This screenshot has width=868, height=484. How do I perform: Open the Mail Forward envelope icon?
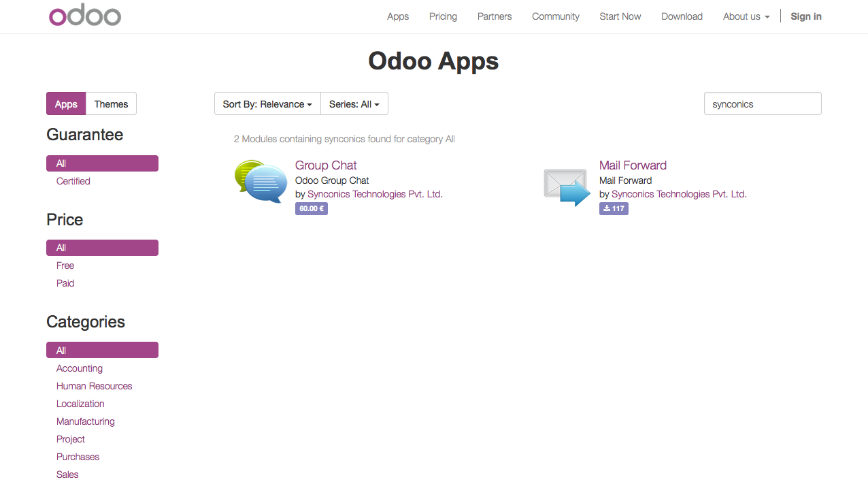(567, 187)
